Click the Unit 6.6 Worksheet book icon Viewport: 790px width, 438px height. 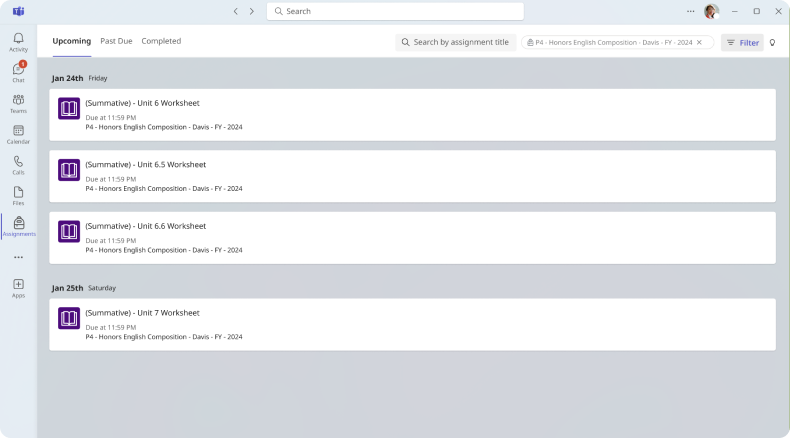[69, 231]
